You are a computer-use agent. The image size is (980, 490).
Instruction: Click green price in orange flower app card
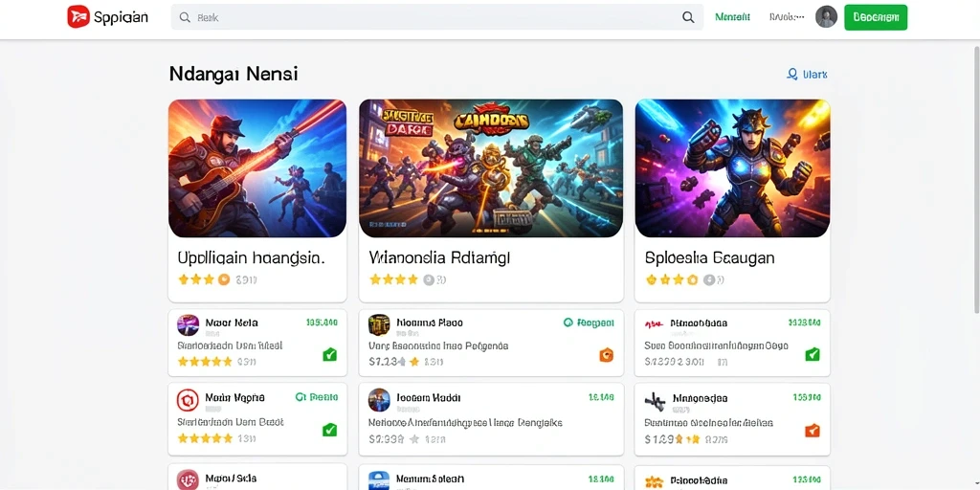point(806,479)
